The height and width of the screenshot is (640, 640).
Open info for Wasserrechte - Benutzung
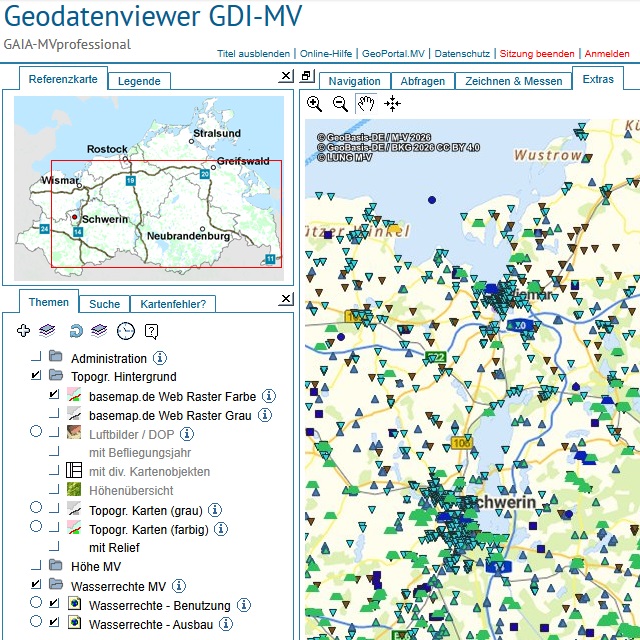pyautogui.click(x=244, y=604)
